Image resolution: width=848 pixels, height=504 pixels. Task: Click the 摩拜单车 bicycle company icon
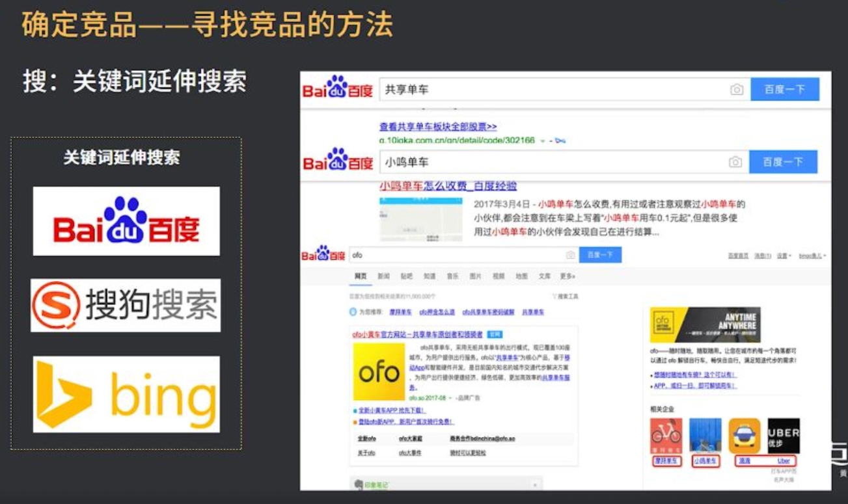tap(666, 435)
